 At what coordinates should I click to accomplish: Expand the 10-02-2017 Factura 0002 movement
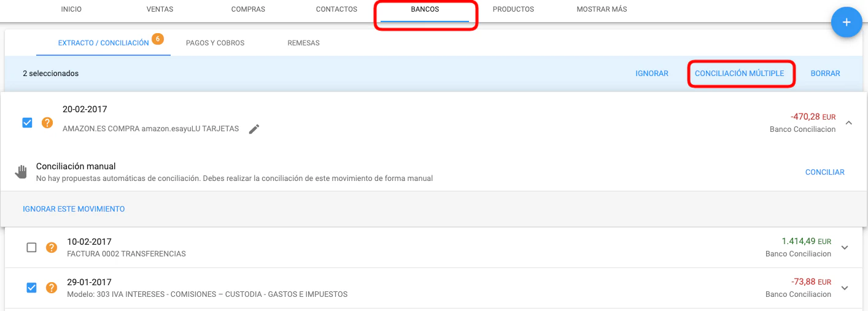pos(844,248)
